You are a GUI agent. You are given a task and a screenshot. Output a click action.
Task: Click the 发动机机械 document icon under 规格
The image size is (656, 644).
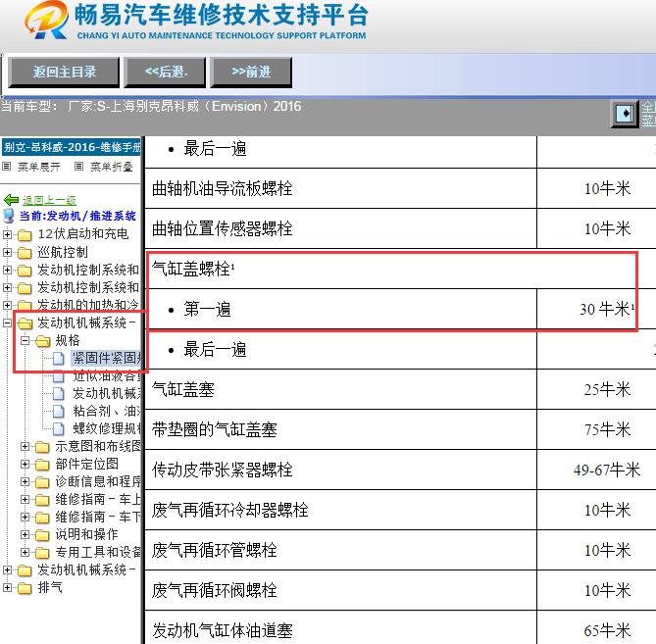click(x=59, y=393)
